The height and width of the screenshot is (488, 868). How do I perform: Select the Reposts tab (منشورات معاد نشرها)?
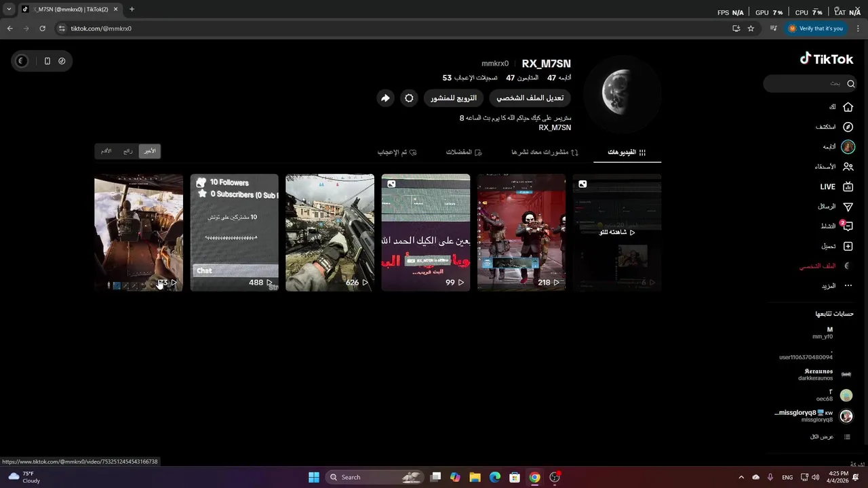pyautogui.click(x=545, y=152)
